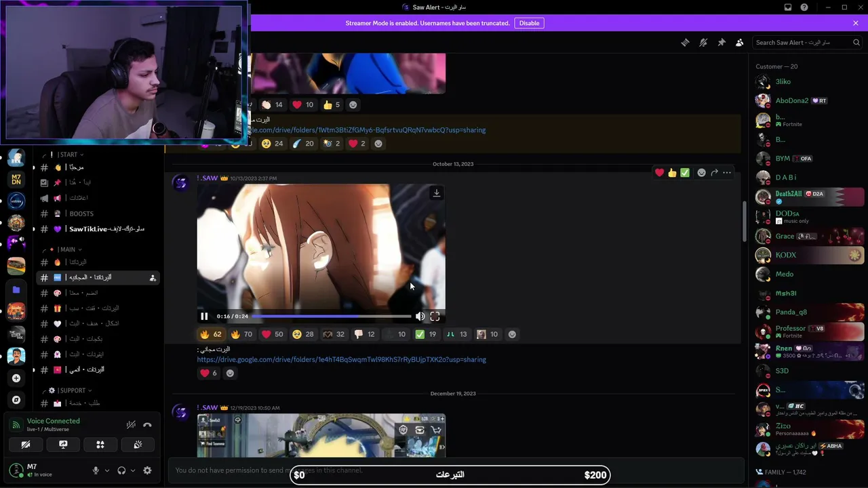Open microphone input options arrow

[x=106, y=470]
